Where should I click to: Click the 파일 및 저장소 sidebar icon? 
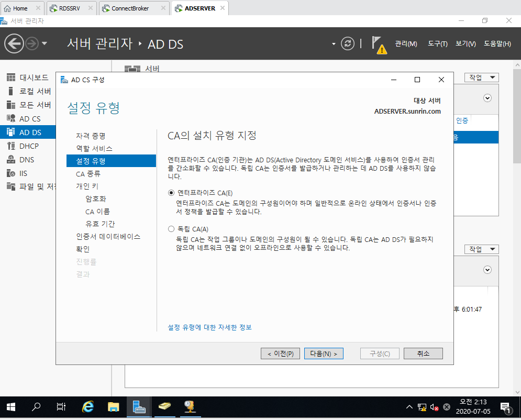tap(11, 187)
